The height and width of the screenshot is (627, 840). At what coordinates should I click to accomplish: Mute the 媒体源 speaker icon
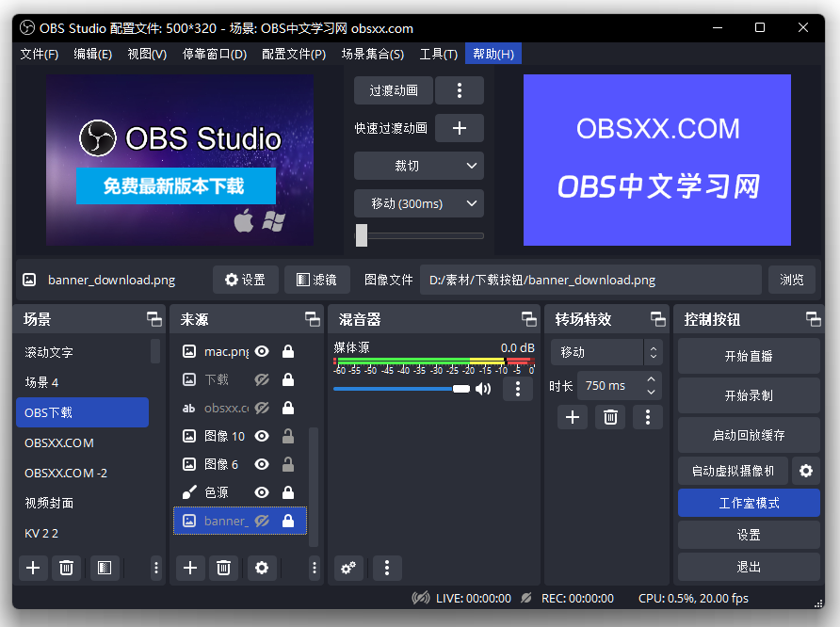(483, 389)
